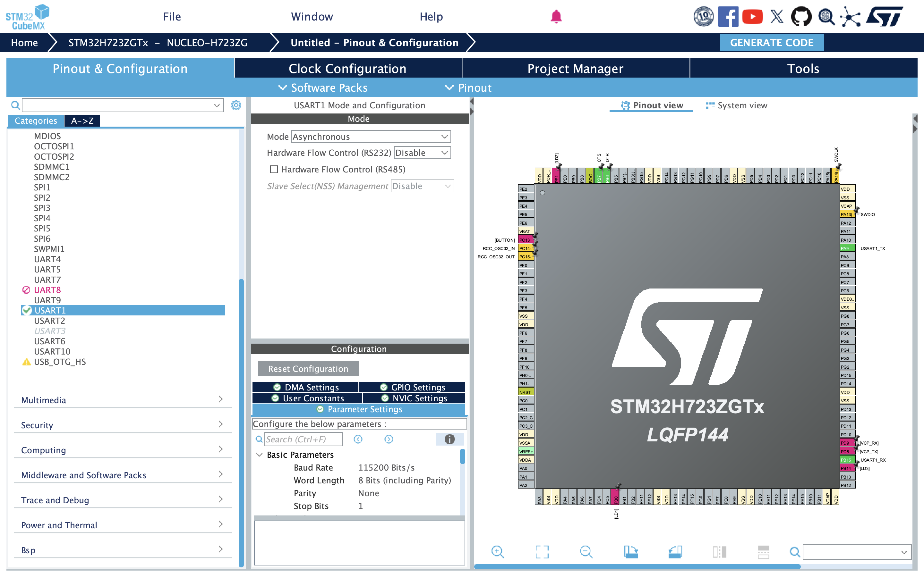Open the notification bell

(556, 17)
